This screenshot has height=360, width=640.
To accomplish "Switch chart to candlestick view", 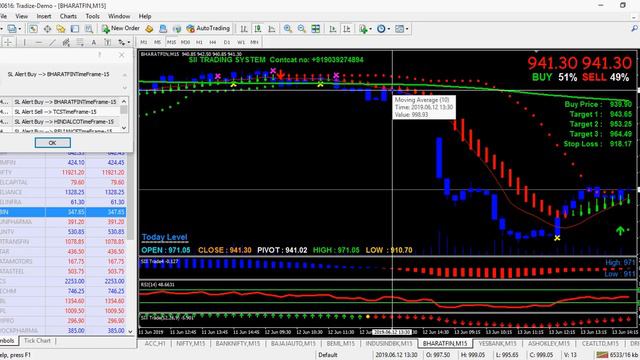I will click(258, 29).
